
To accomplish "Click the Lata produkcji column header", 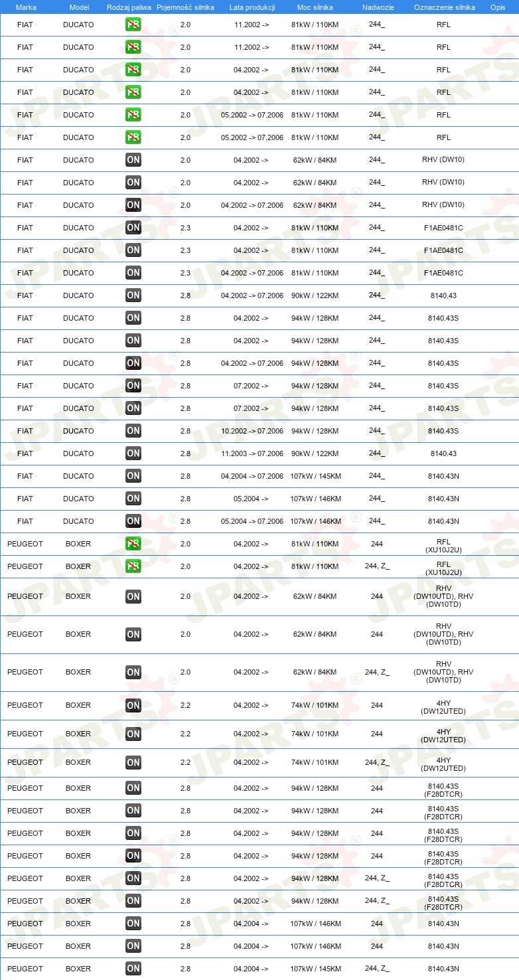I will coord(252,7).
